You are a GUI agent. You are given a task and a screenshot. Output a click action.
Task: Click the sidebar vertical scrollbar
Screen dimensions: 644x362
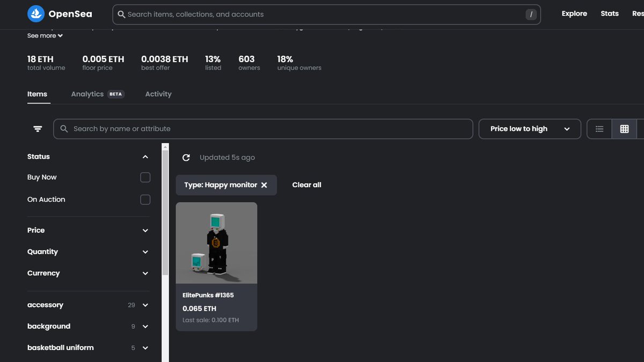165,212
